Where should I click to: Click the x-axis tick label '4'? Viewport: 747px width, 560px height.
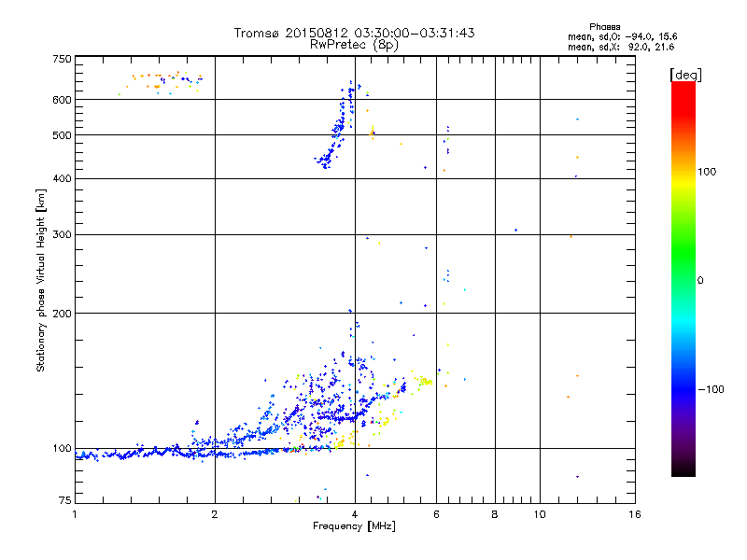coord(355,514)
